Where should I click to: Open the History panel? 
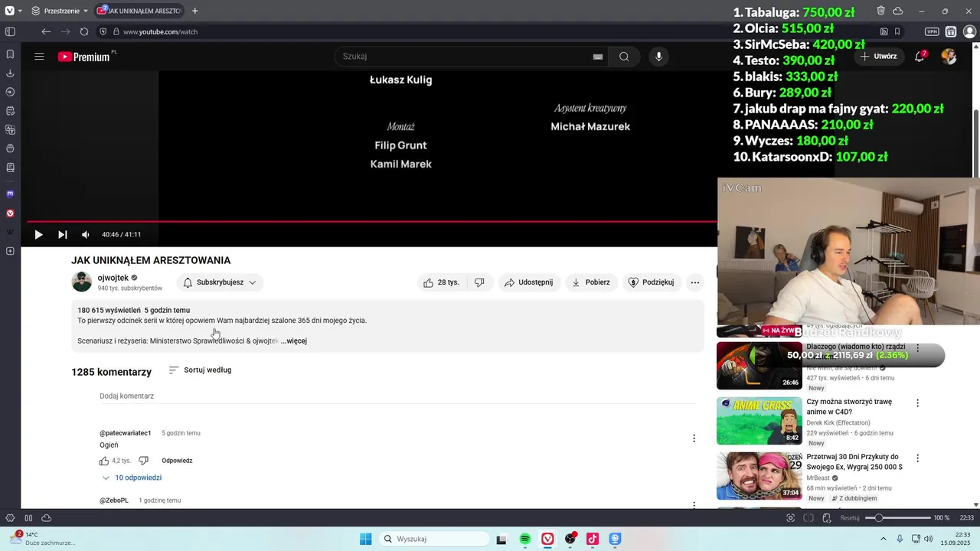tap(10, 92)
